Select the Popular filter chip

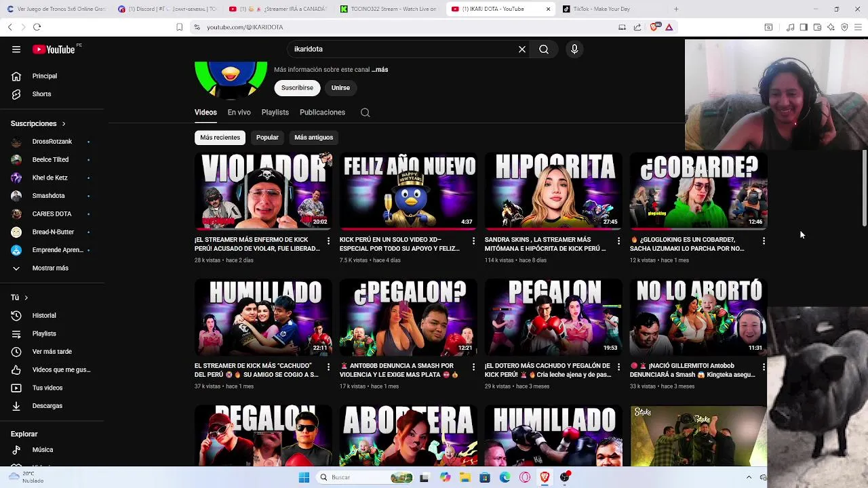click(267, 138)
